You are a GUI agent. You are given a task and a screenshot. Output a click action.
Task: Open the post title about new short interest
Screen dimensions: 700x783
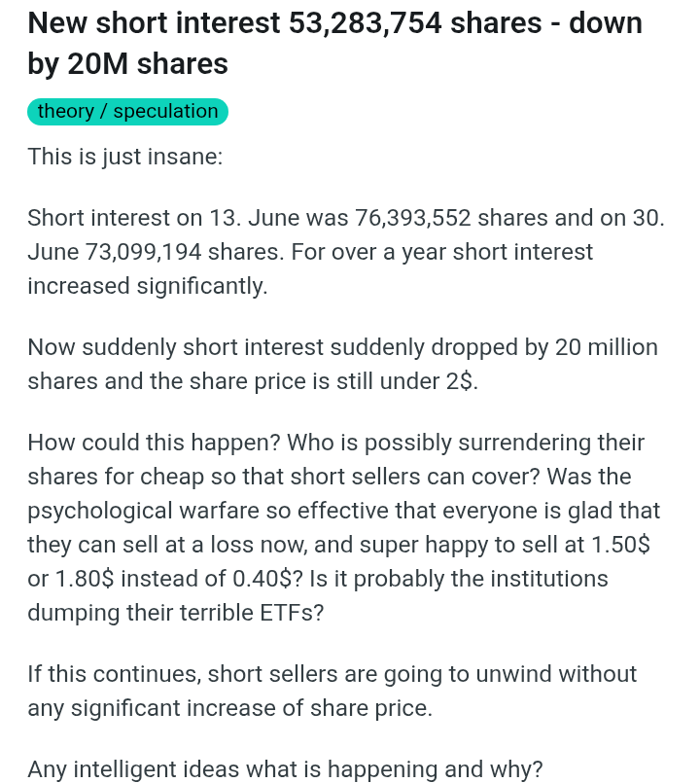coord(335,44)
